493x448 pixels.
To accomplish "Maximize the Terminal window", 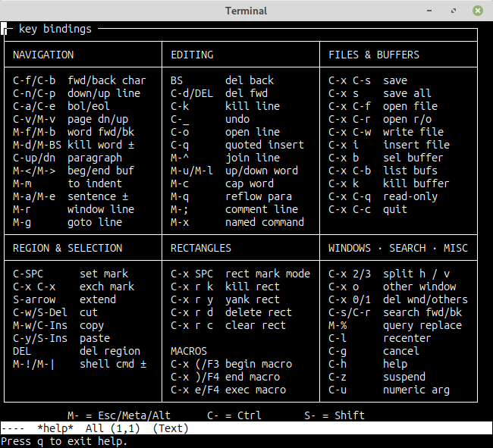I will (x=454, y=11).
